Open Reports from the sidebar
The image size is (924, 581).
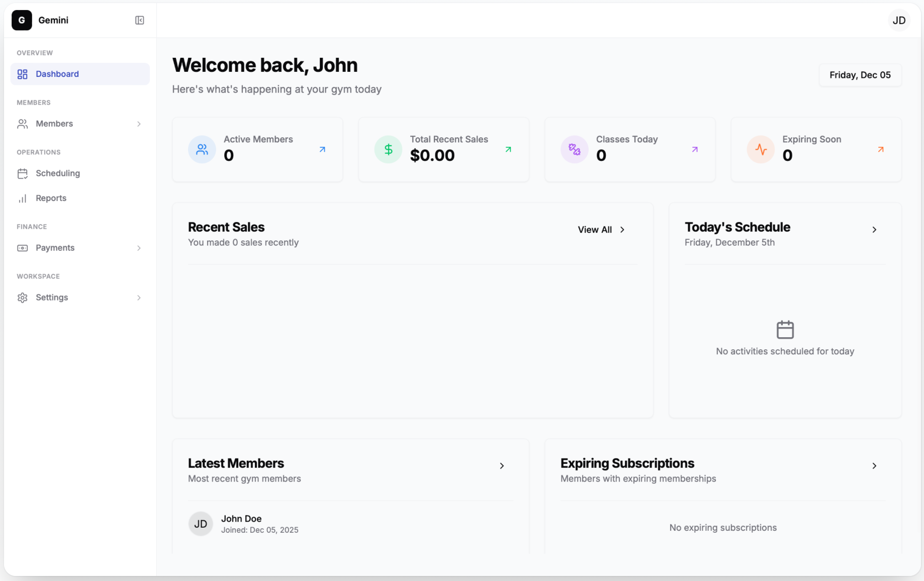pos(51,198)
